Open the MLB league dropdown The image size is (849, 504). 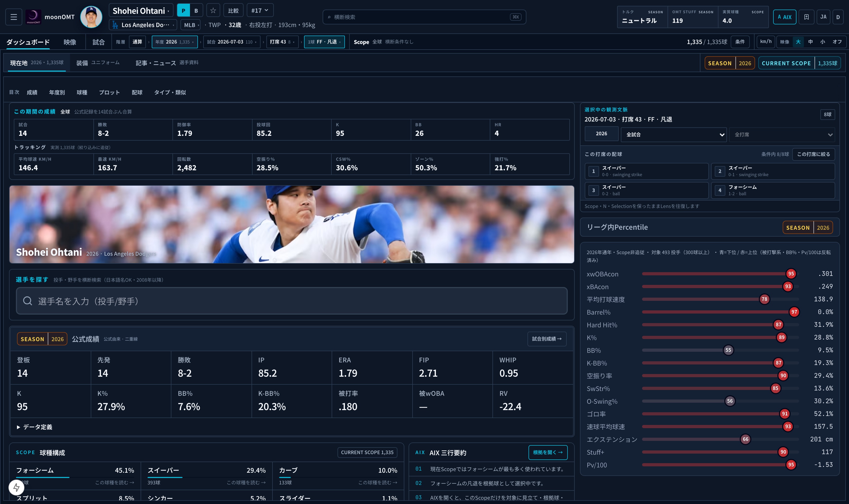click(190, 25)
